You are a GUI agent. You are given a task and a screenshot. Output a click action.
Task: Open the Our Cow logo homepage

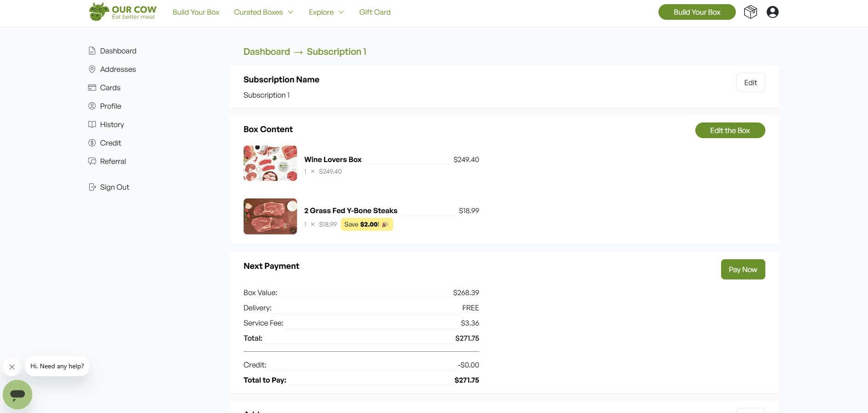point(122,12)
